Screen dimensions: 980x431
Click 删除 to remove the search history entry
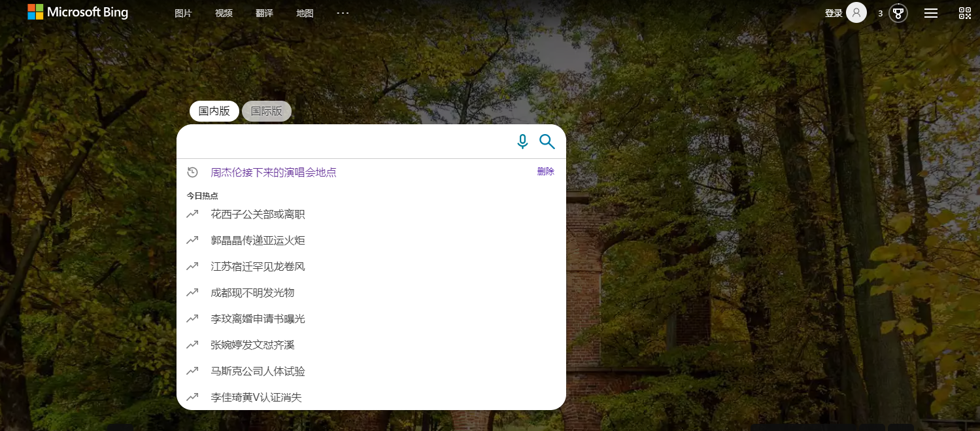pyautogui.click(x=545, y=171)
